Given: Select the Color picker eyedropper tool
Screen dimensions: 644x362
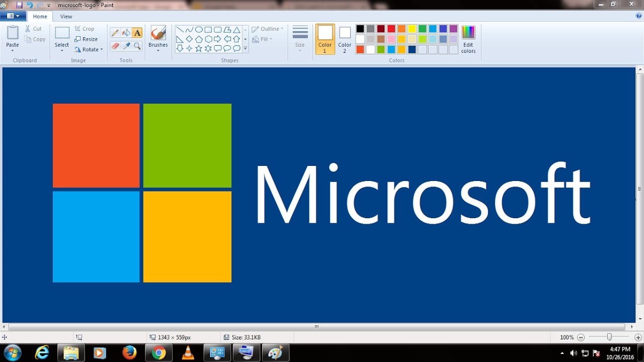Looking at the screenshot, I should click(x=126, y=46).
